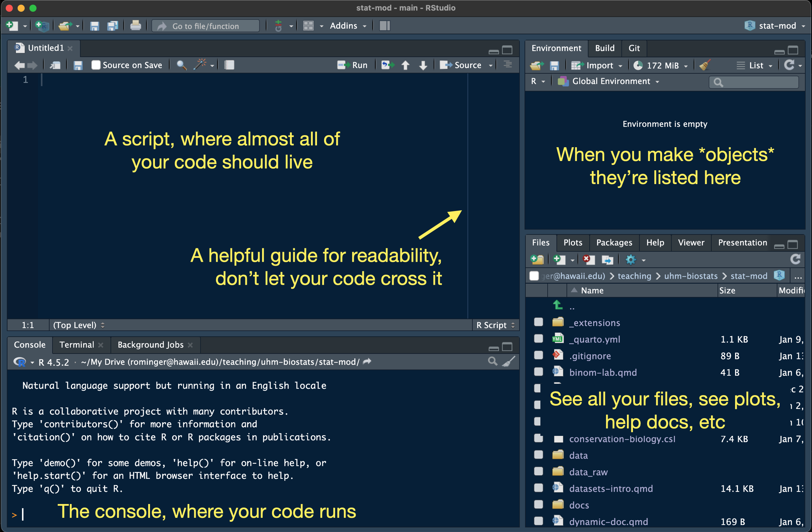Click the clear environment broom icon
The width and height of the screenshot is (812, 532).
pos(705,65)
